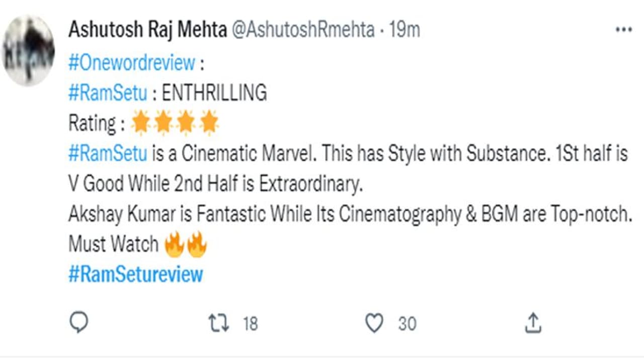Open the #Onewordreview hashtag
The width and height of the screenshot is (644, 363).
click(131, 63)
